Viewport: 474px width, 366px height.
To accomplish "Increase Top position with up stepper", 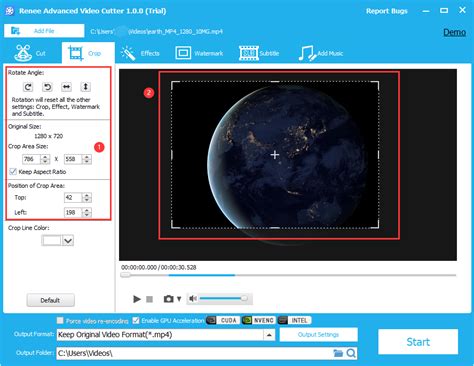I will pos(87,195).
